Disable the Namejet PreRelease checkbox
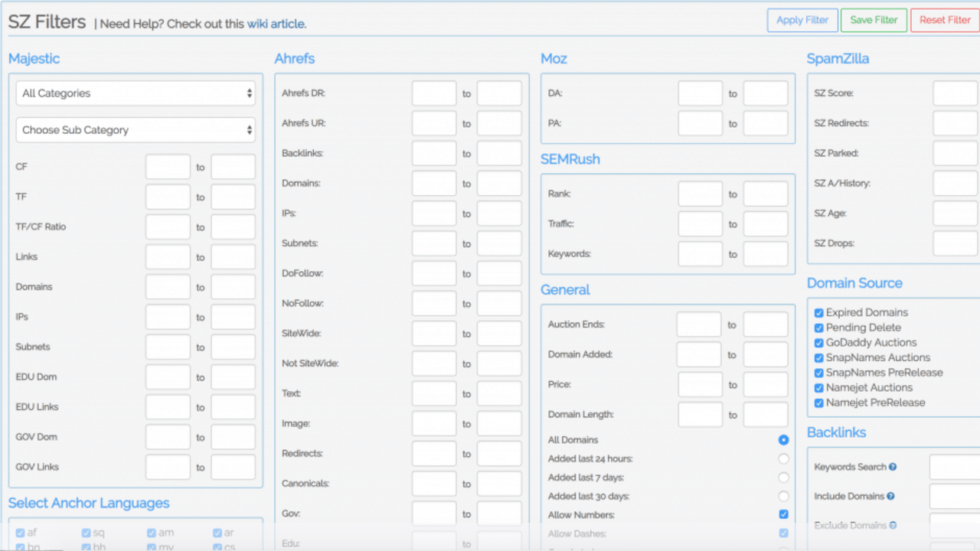The image size is (980, 551). pos(819,403)
